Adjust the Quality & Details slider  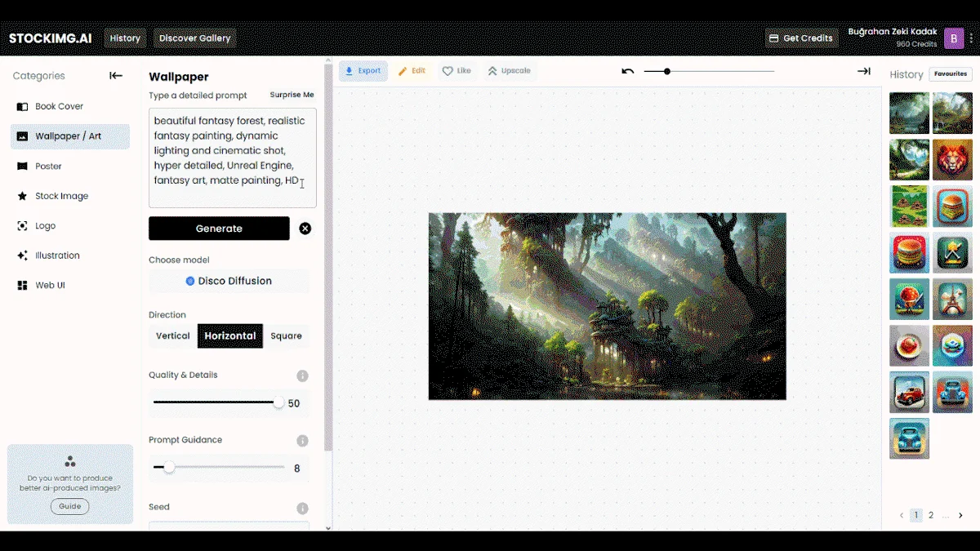pos(216,402)
